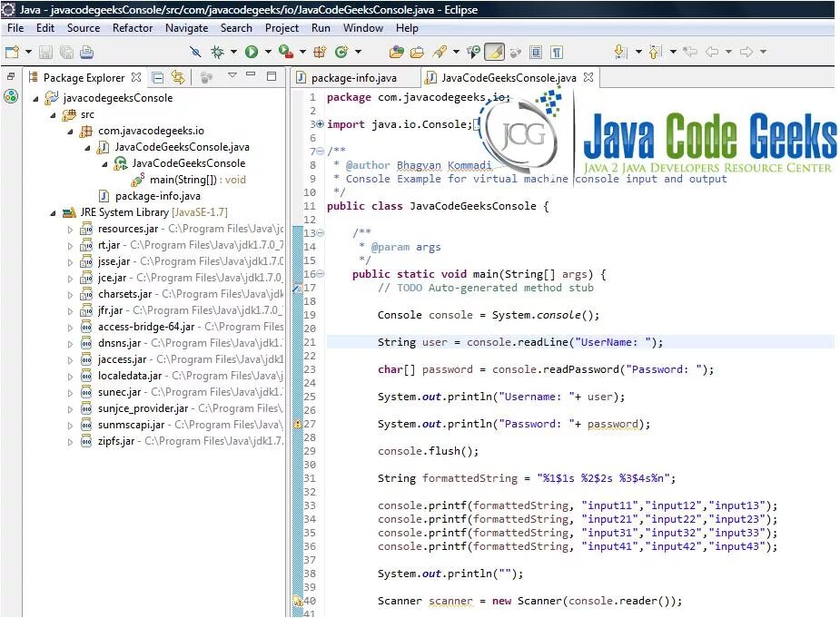Click the green Run button
This screenshot has height=618, width=840.
252,52
